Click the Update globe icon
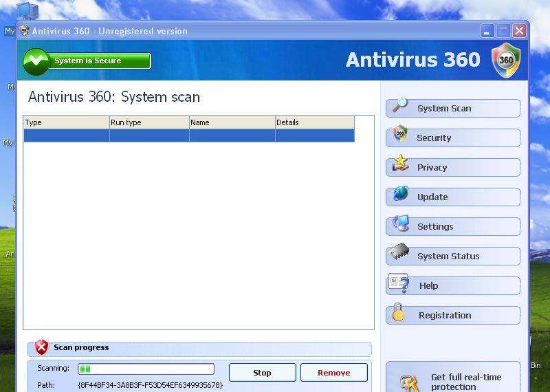The height and width of the screenshot is (392, 550). [400, 195]
